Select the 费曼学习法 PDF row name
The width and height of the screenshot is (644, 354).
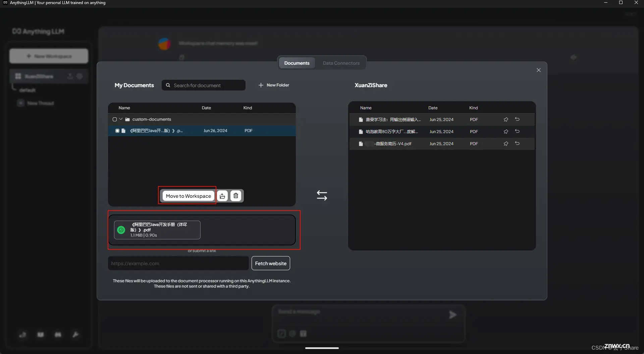click(393, 120)
